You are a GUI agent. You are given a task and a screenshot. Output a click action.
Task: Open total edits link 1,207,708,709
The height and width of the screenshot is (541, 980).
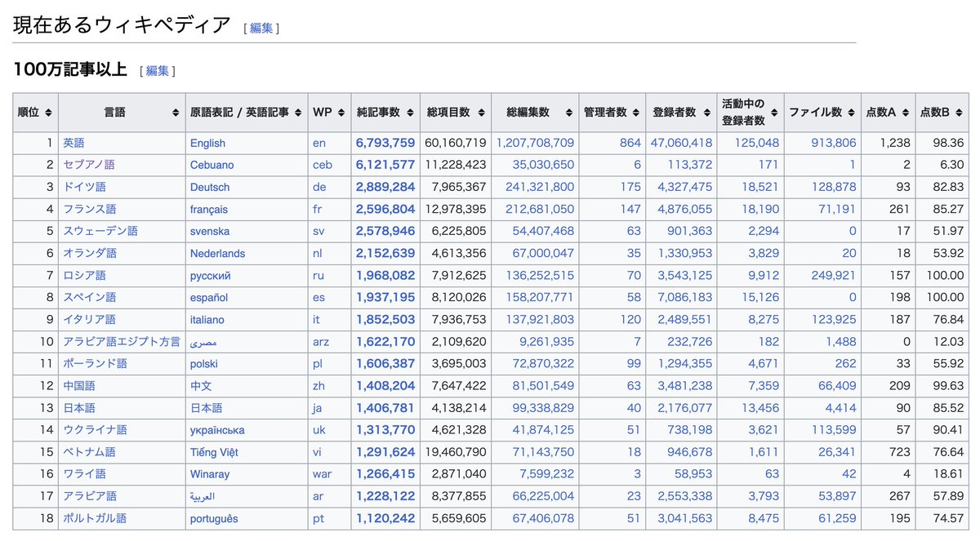coord(535,143)
